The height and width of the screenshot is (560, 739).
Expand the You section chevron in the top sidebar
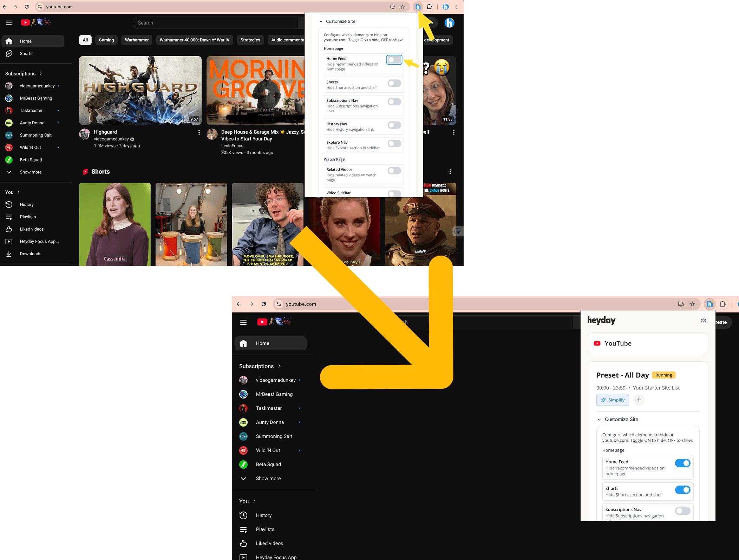pyautogui.click(x=19, y=192)
